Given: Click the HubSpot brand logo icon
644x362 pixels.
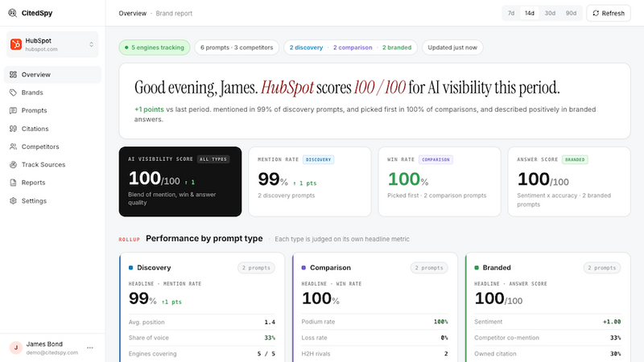Looking at the screenshot, I should pos(16,44).
